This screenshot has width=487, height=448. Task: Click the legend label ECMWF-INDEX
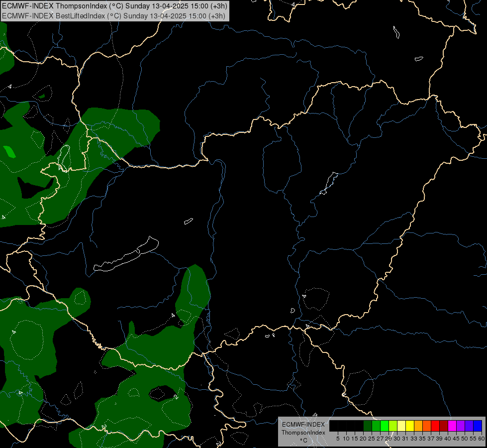[x=303, y=425]
